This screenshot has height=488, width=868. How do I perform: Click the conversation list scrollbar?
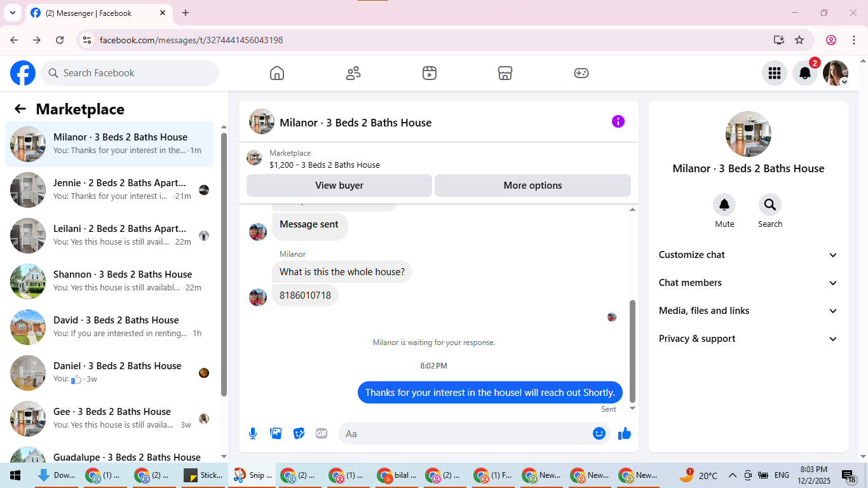point(224,264)
